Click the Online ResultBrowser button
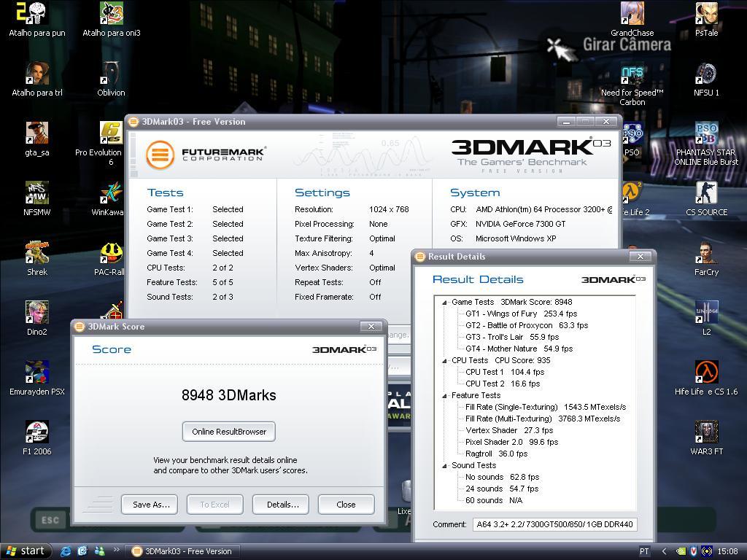This screenshot has width=747, height=560. [x=228, y=432]
